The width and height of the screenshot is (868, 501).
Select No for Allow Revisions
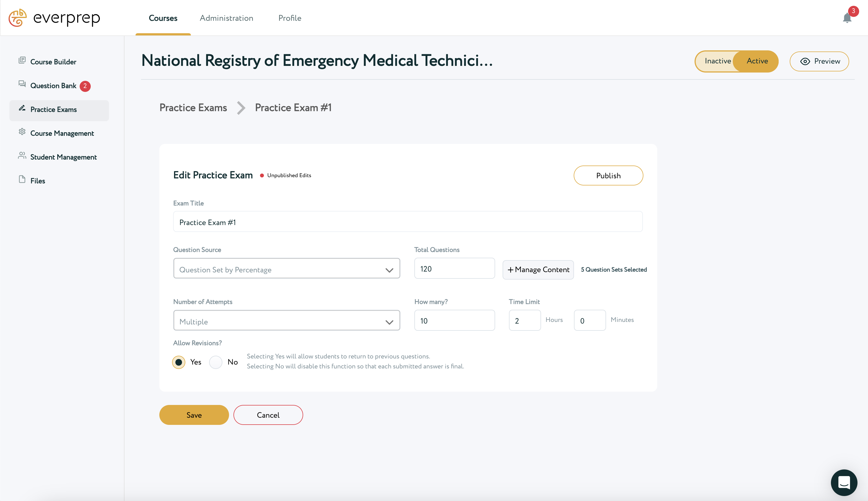coord(215,362)
